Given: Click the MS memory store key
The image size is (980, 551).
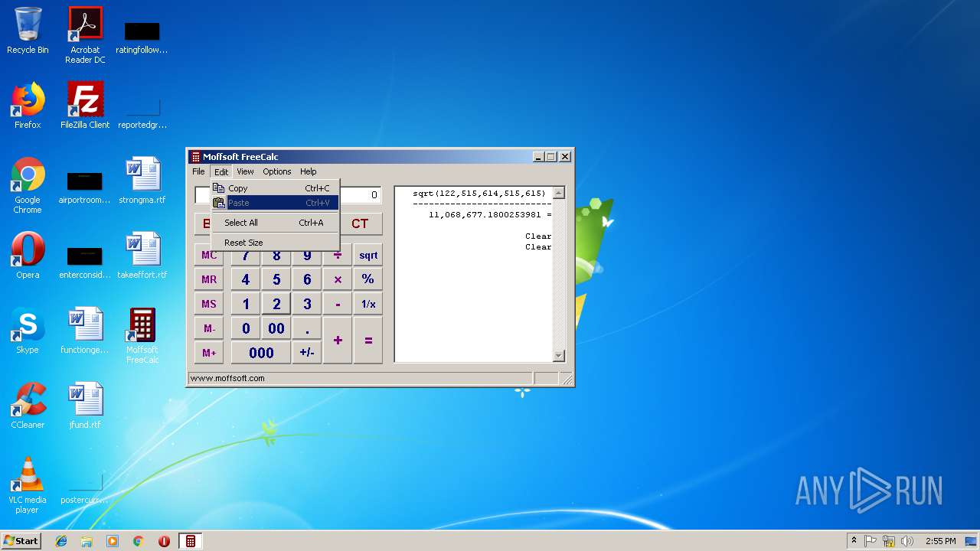Looking at the screenshot, I should tap(209, 304).
